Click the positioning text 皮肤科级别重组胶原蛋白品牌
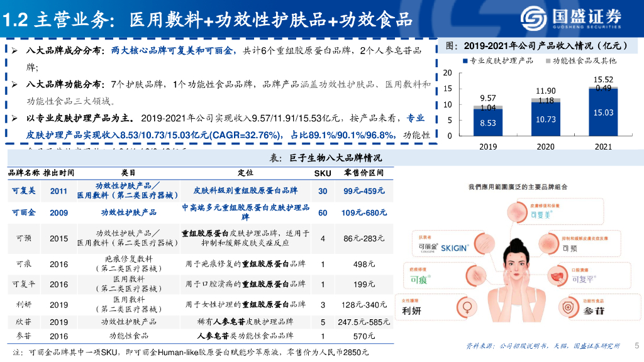This screenshot has width=644, height=362. tap(245, 191)
